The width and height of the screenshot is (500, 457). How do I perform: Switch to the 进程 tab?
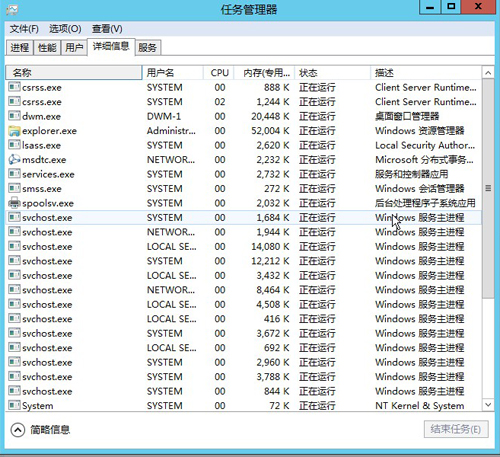[20, 48]
